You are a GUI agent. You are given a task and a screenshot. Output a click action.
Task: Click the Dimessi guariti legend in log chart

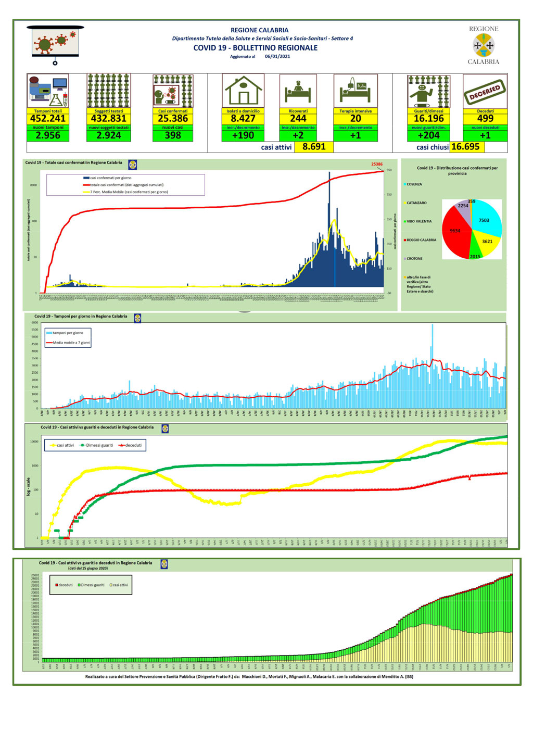coord(96,445)
